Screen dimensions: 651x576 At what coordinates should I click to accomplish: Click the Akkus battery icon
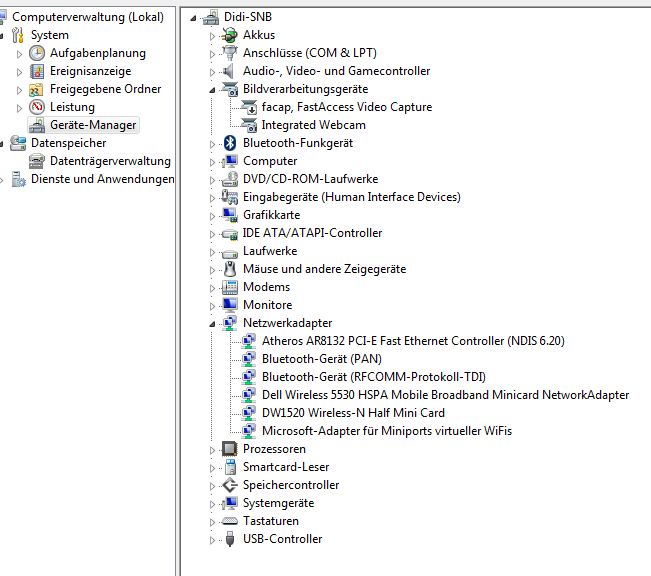click(229, 35)
